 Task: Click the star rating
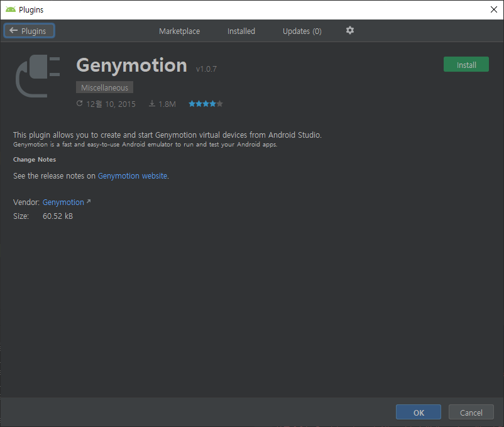pos(205,104)
